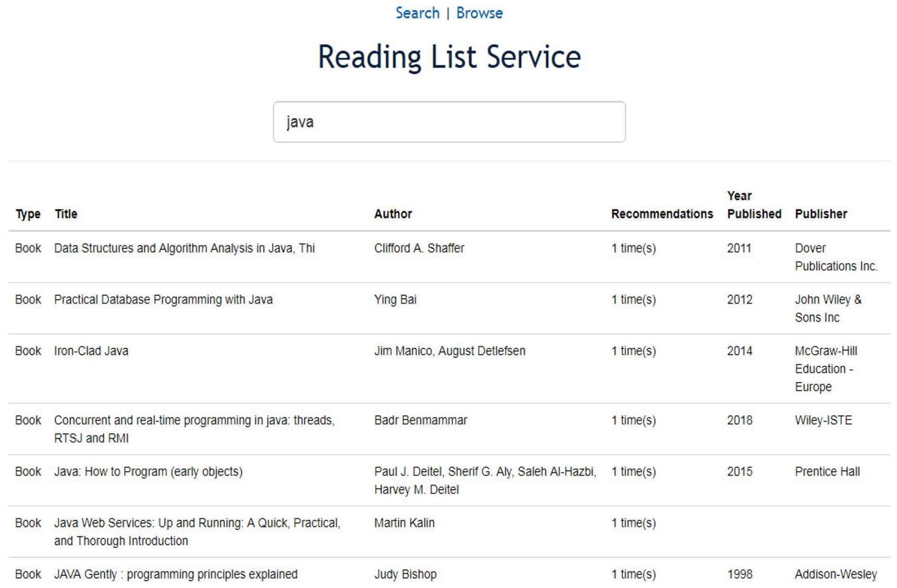Click the Type column header
The image size is (897, 588).
[28, 214]
